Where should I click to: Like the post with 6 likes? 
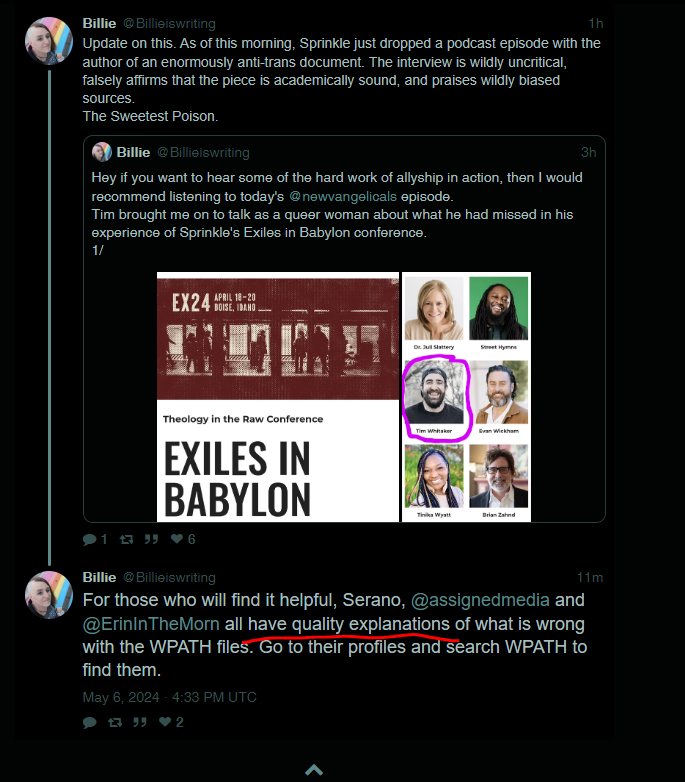177,539
